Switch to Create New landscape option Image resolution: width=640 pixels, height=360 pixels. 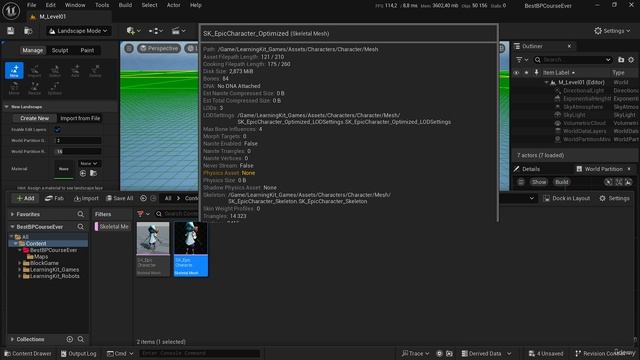point(34,118)
